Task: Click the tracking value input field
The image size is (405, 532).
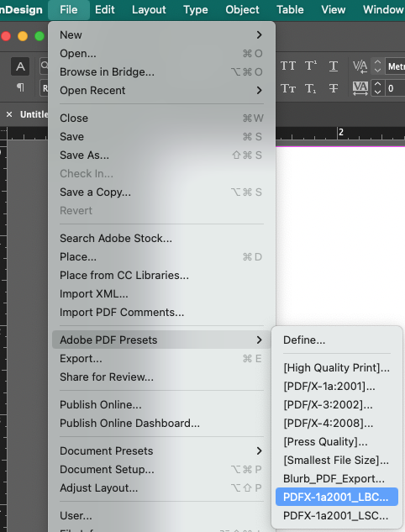Action: 396,88
